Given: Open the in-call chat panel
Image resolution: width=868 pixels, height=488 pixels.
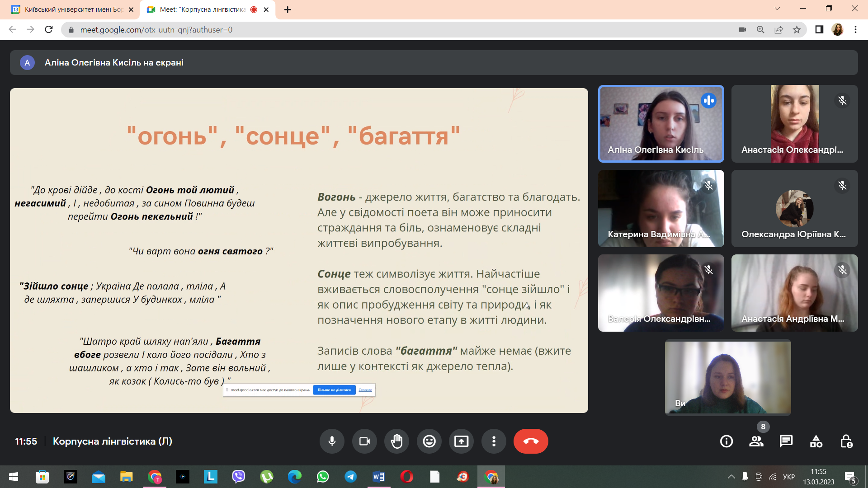Looking at the screenshot, I should point(786,441).
